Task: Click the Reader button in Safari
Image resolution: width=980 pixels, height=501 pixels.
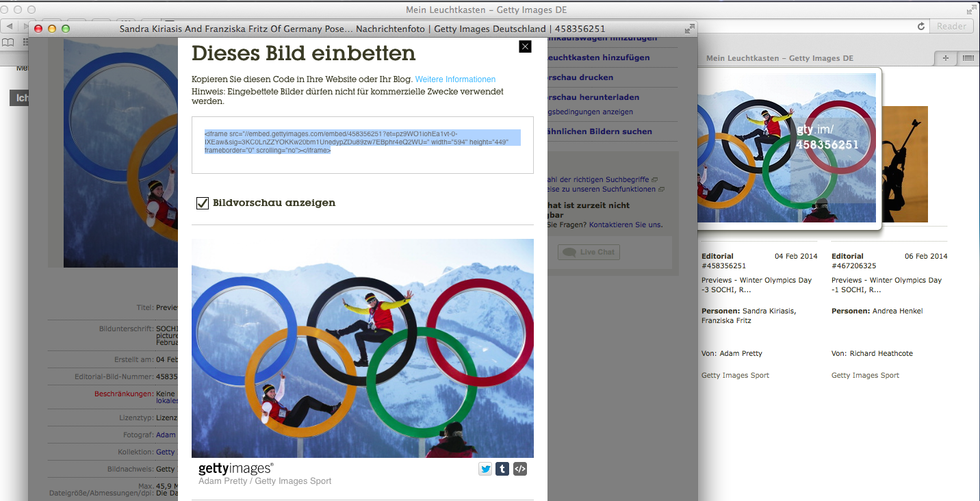Action: tap(951, 26)
